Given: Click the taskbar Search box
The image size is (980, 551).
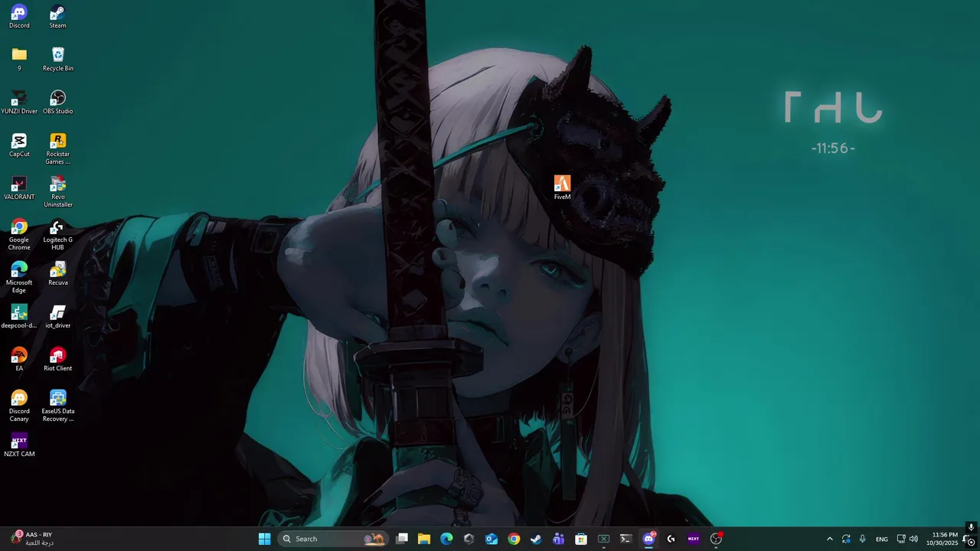Looking at the screenshot, I should click(333, 539).
